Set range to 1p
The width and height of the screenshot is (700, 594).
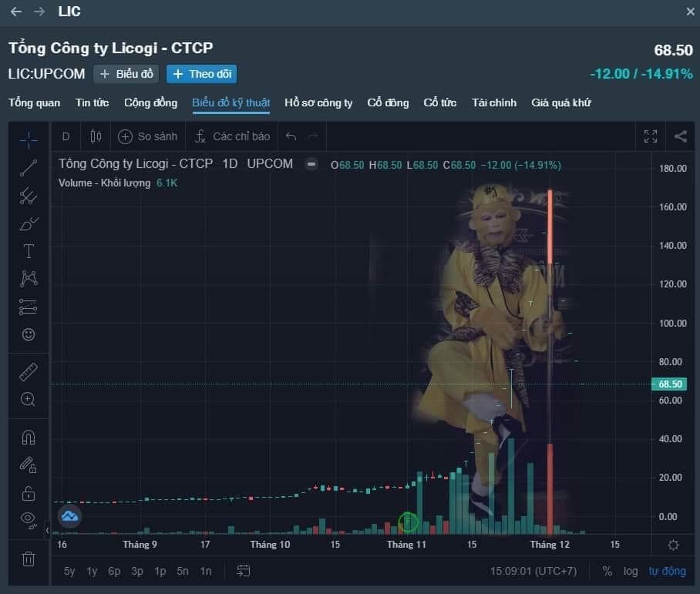tap(160, 571)
